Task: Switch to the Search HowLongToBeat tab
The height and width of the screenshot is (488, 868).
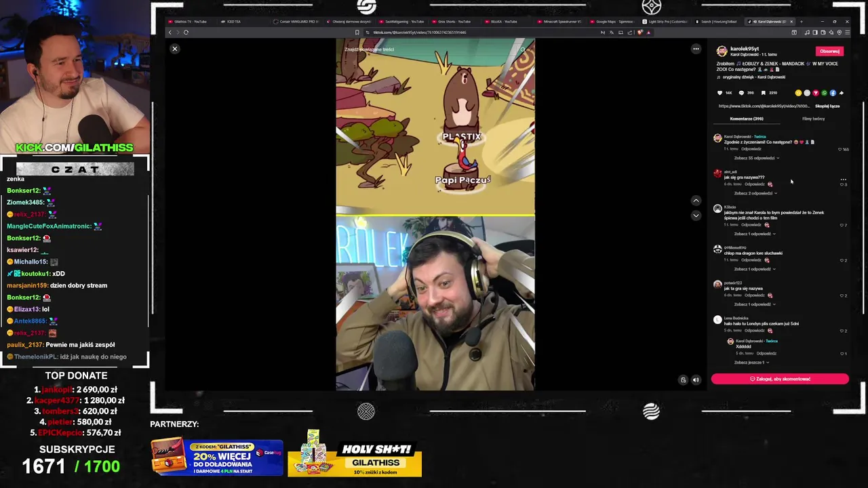Action: pyautogui.click(x=717, y=22)
